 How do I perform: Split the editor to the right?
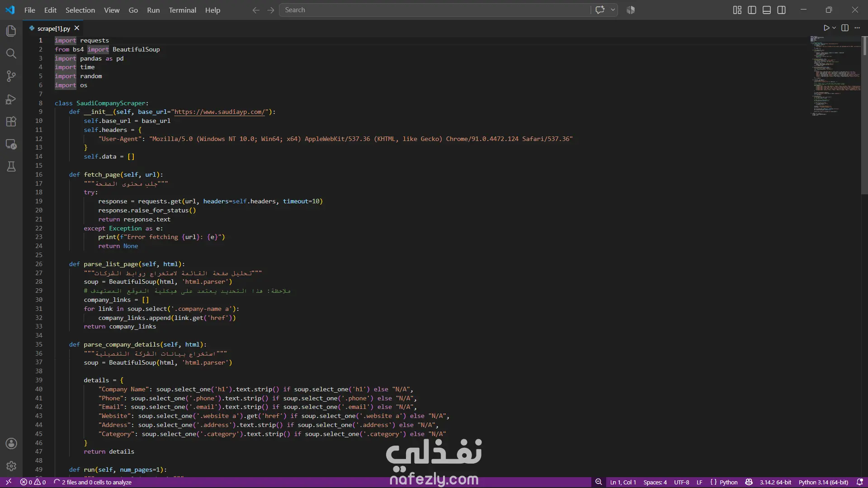tap(845, 28)
